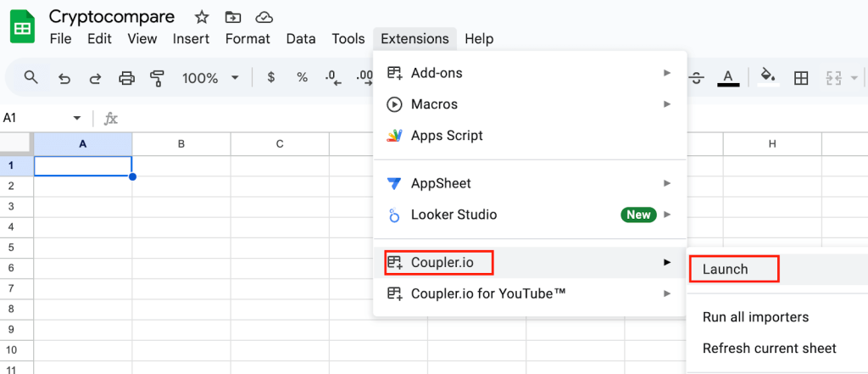Select column B header

pyautogui.click(x=181, y=144)
